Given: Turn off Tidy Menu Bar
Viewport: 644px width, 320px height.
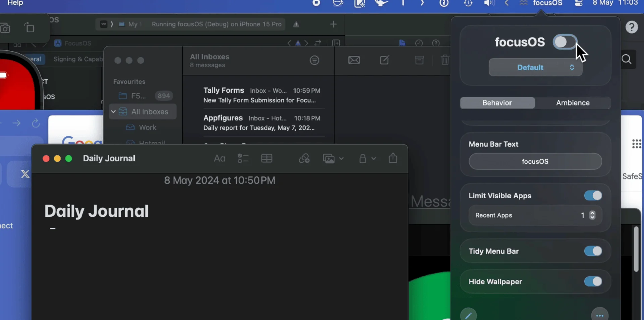Looking at the screenshot, I should coord(593,251).
